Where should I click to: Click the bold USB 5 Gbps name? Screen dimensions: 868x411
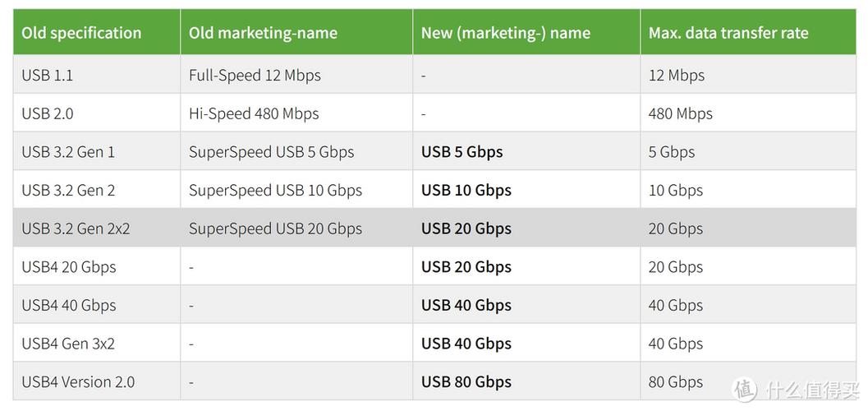click(462, 152)
